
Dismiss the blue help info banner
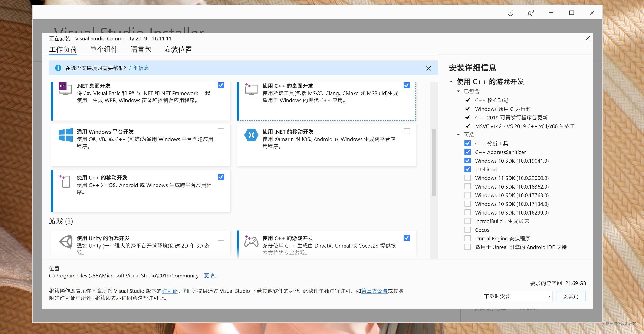tap(428, 68)
